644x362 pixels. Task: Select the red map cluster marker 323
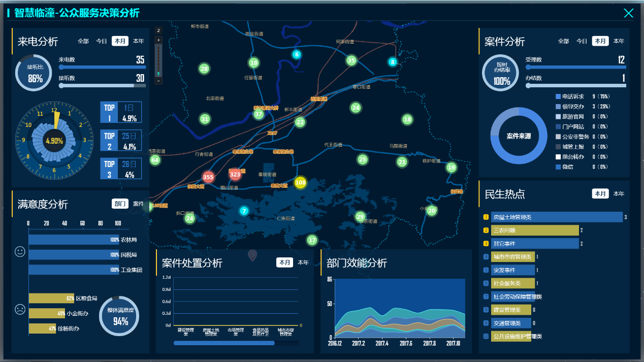[235, 175]
